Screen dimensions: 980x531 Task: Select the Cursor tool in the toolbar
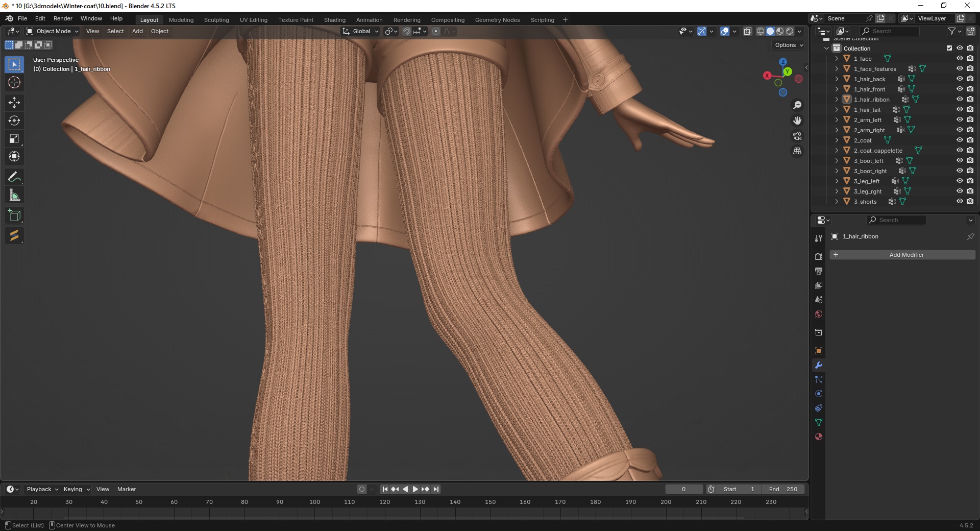tap(14, 83)
